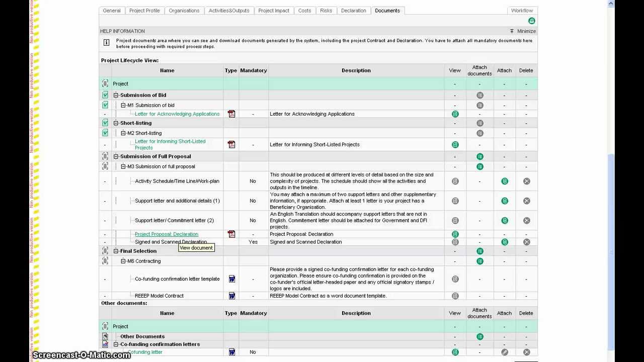Image resolution: width=644 pixels, height=362 pixels.
Task: Delete the Signed and Scanned Declaration
Action: 526,242
